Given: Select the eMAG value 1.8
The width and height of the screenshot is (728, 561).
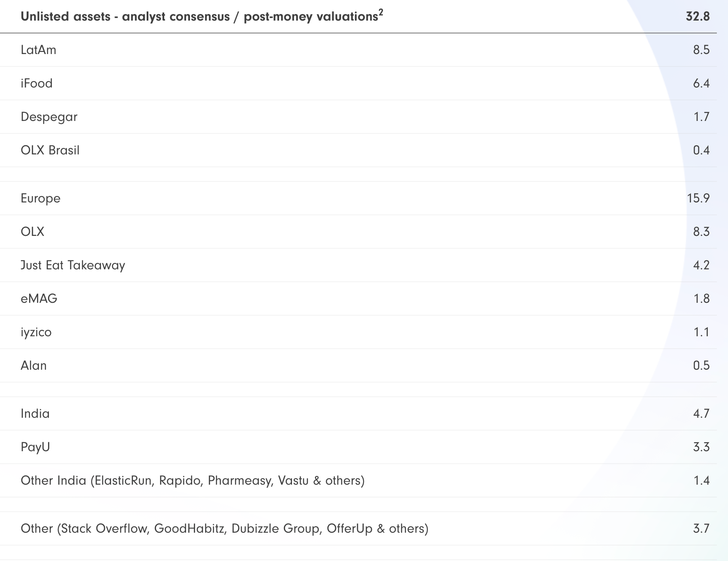Looking at the screenshot, I should [x=702, y=299].
